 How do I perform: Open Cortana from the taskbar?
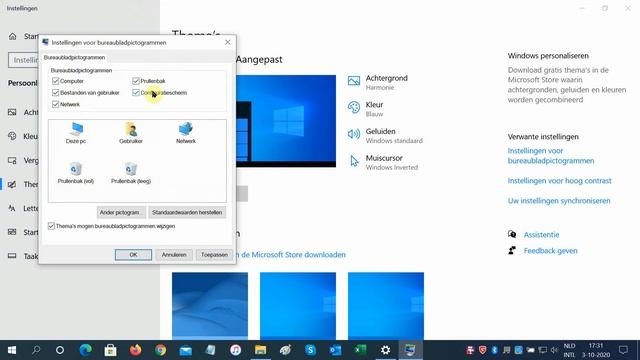click(x=60, y=350)
